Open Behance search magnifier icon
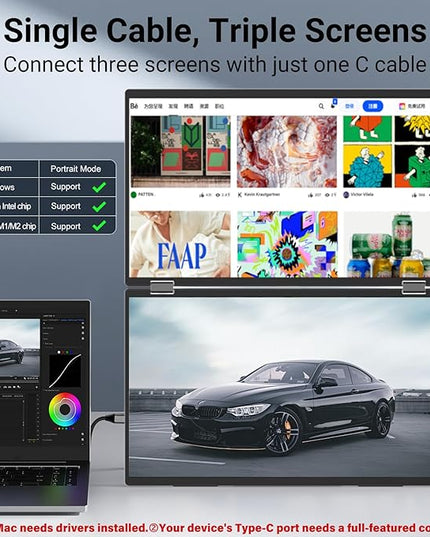 pyautogui.click(x=321, y=106)
